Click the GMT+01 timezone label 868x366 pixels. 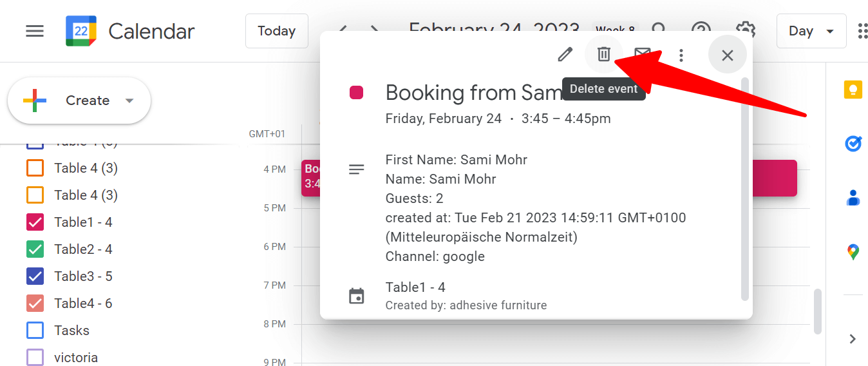(267, 134)
